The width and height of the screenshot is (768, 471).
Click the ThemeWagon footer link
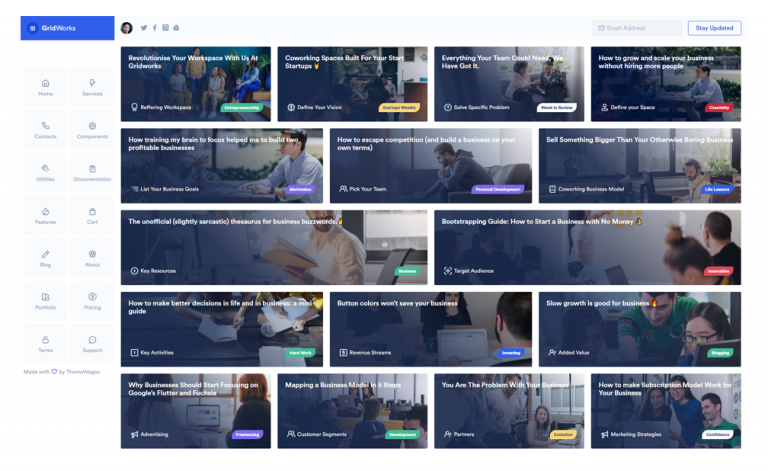(84, 371)
